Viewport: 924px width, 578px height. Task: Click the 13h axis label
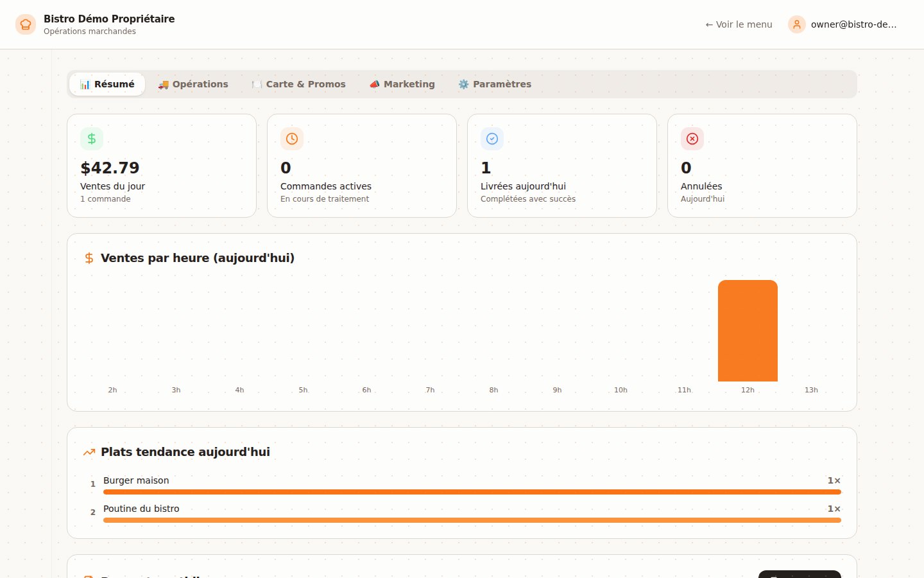coord(811,390)
